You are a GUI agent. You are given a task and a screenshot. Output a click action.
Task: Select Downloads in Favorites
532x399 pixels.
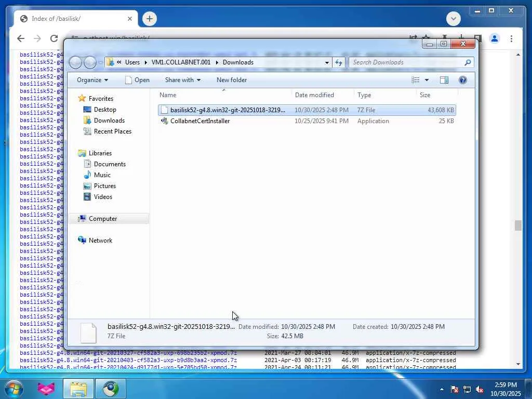(x=109, y=121)
